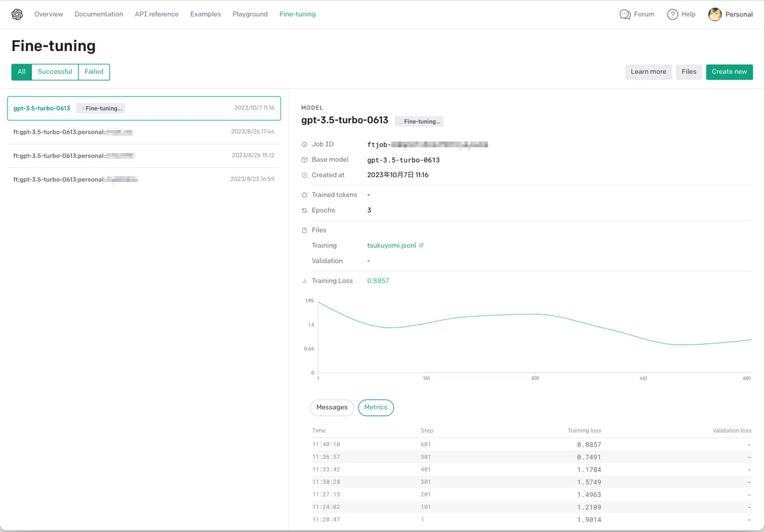The image size is (765, 532).
Task: Click the Training loss column header
Action: (585, 431)
